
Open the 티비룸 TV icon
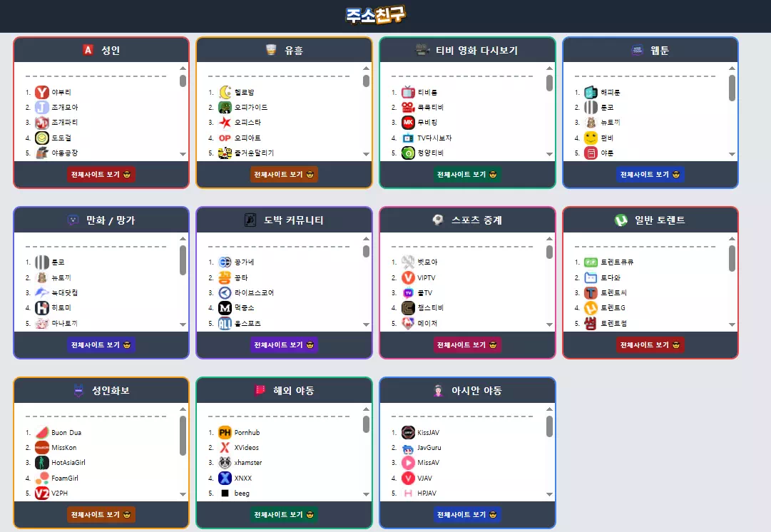(x=408, y=92)
